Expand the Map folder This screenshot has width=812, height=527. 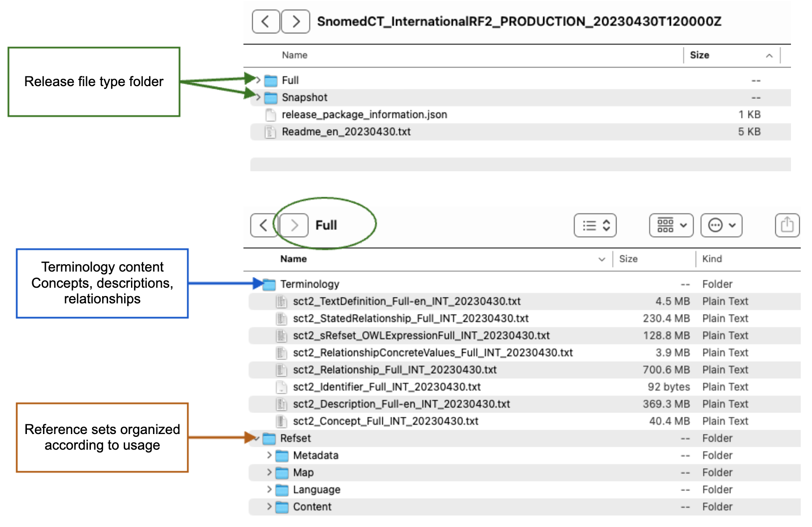pos(269,472)
